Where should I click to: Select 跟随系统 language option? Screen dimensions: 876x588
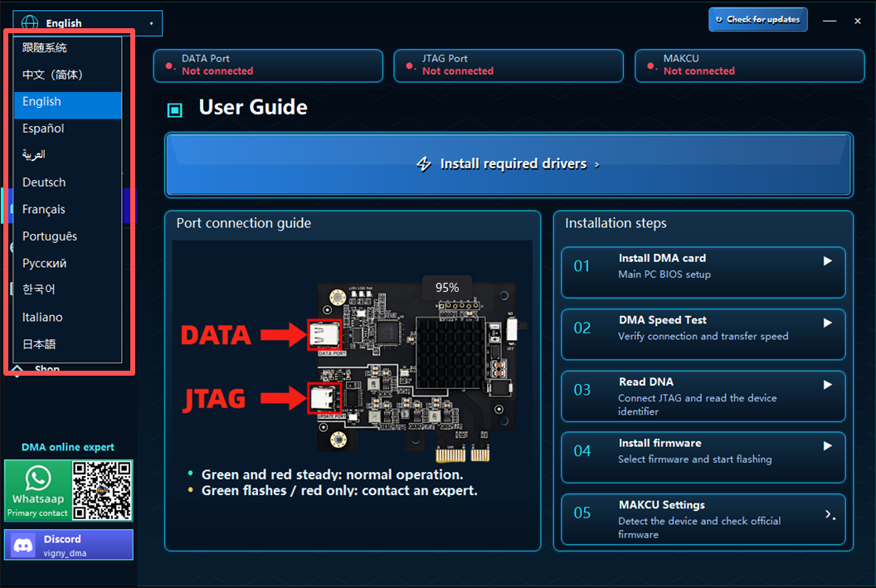(x=67, y=48)
